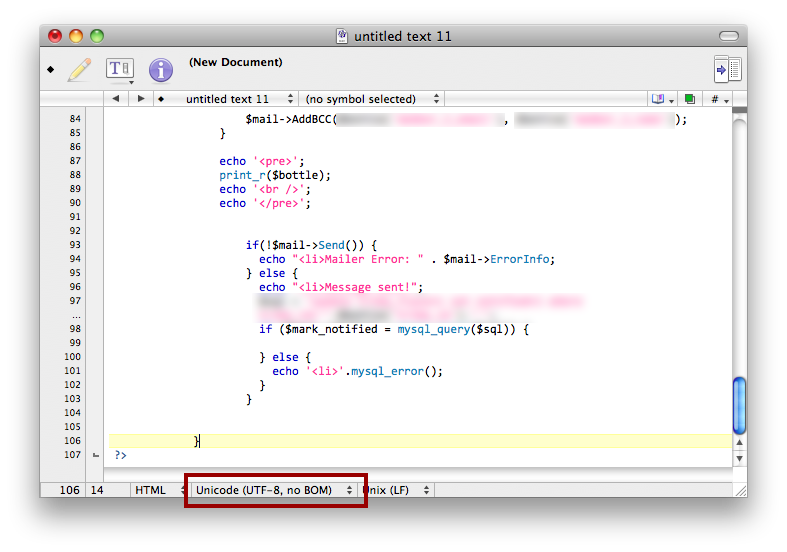
Task: Open the # markers popup menu
Action: point(719,99)
